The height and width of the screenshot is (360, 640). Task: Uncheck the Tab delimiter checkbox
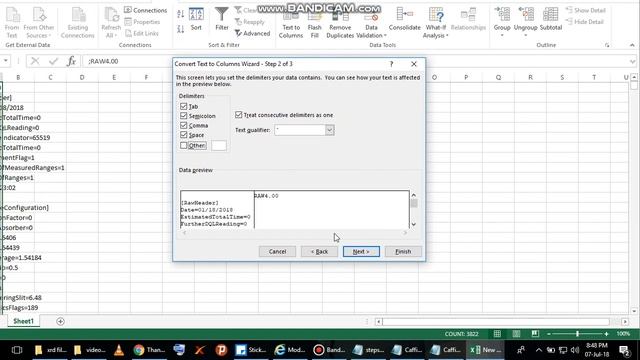click(184, 106)
